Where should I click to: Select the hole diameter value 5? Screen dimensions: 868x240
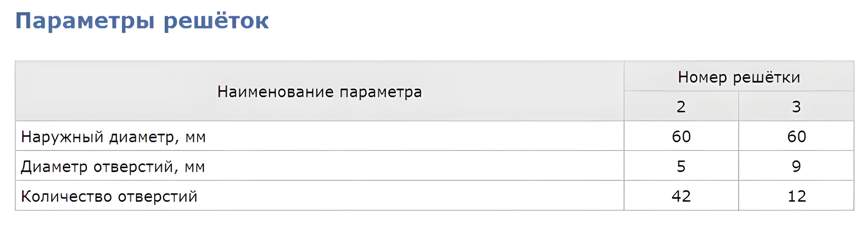point(681,166)
